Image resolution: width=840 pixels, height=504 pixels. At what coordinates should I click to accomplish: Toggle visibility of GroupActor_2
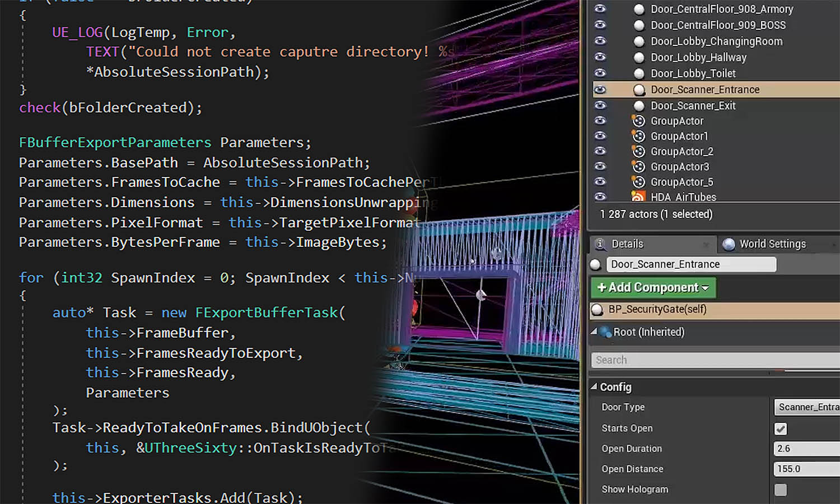600,151
